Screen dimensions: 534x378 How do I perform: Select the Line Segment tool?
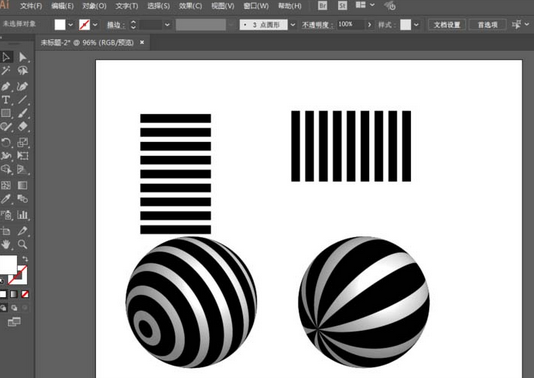click(22, 100)
